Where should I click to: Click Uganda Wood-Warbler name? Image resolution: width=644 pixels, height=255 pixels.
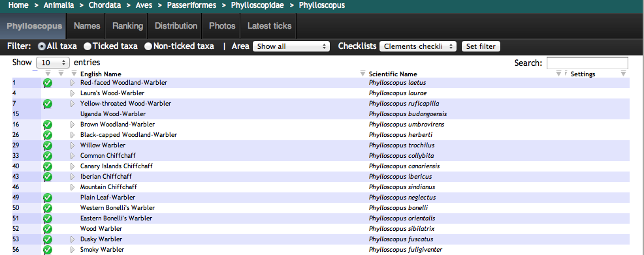point(113,114)
